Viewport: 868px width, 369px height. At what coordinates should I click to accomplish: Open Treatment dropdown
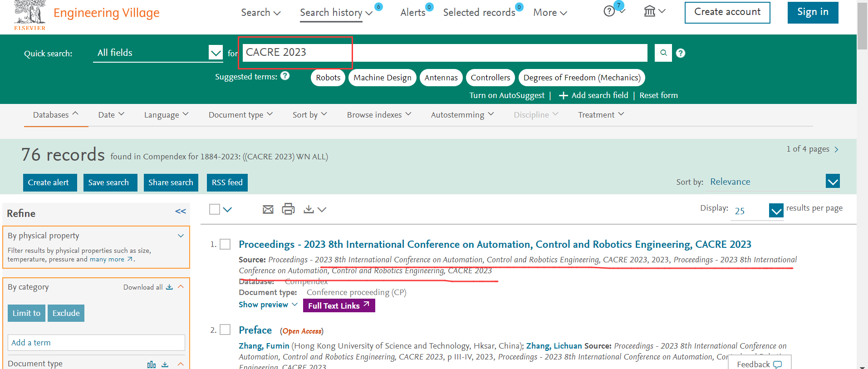[601, 115]
